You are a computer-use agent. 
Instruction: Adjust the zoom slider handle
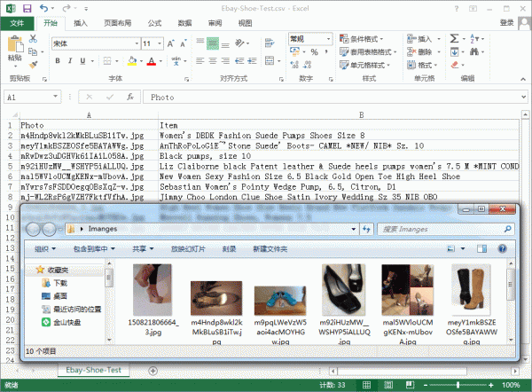click(x=458, y=385)
